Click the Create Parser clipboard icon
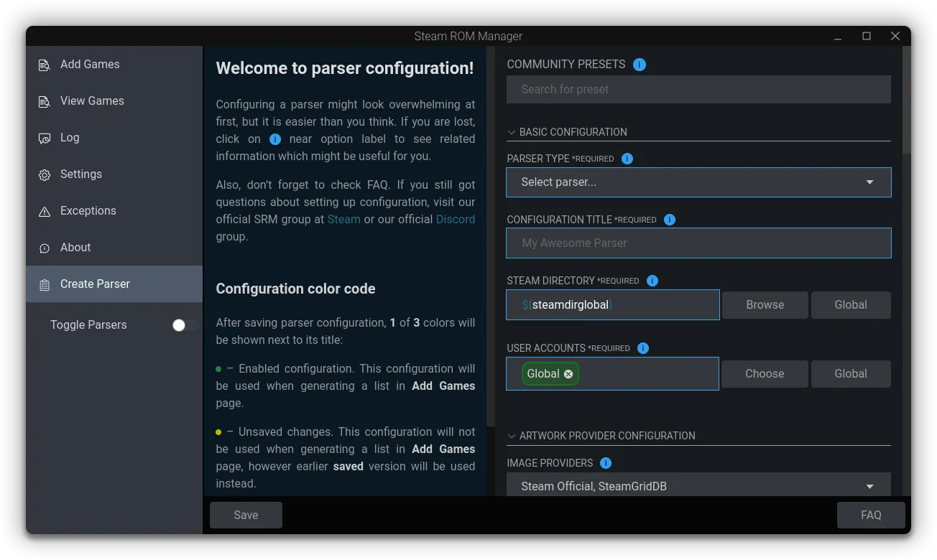This screenshot has width=937, height=560. coord(45,284)
